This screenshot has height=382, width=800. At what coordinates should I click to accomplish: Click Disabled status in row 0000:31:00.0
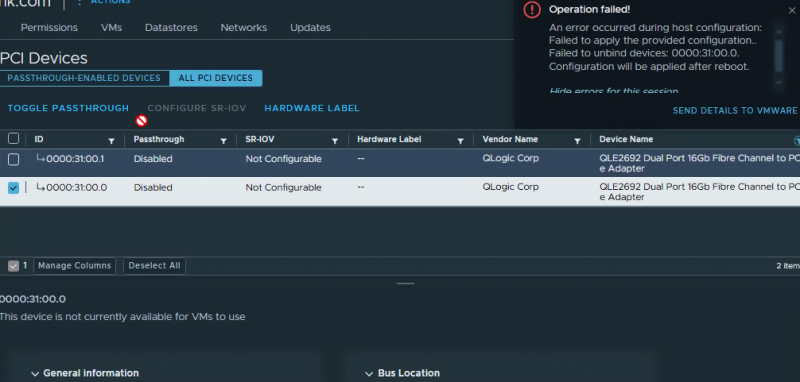coord(153,188)
